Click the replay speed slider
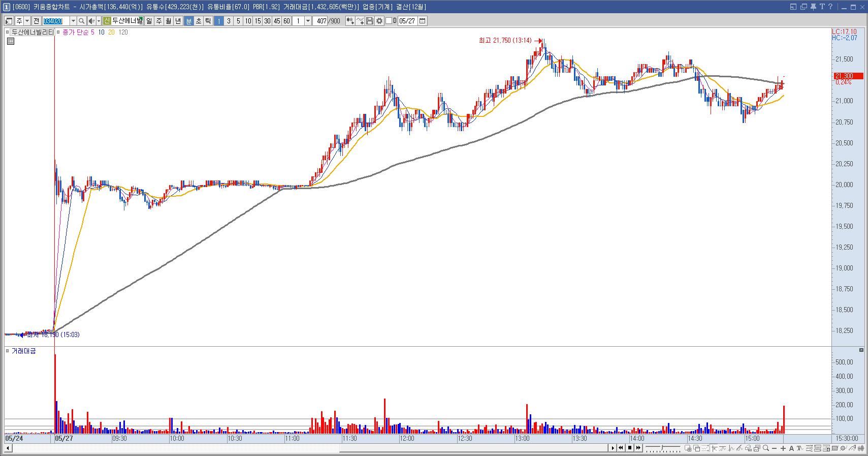This screenshot has height=456, width=868. pyautogui.click(x=663, y=448)
